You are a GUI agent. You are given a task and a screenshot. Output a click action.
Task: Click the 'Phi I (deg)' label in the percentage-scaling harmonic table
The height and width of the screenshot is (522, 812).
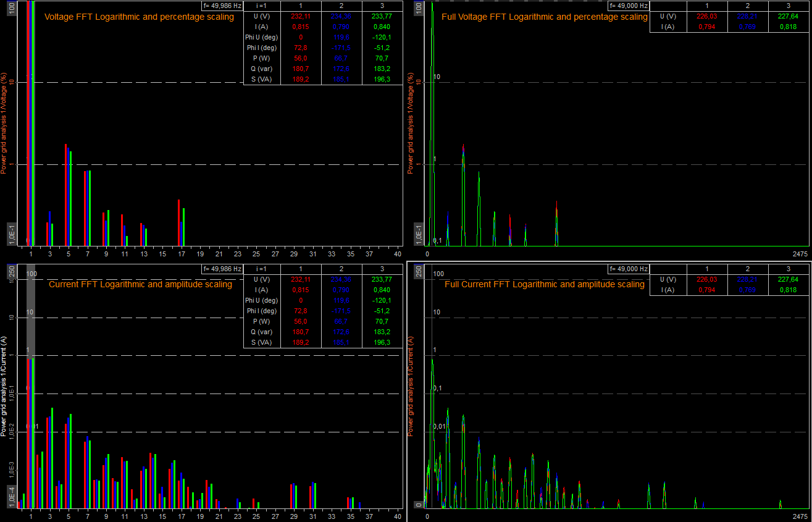[262, 48]
